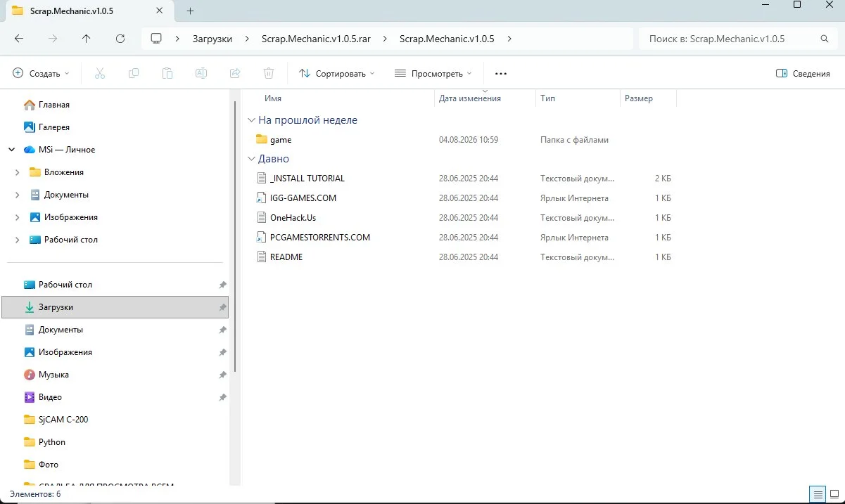Click the Copy toolbar icon
The image size is (845, 504).
point(133,73)
